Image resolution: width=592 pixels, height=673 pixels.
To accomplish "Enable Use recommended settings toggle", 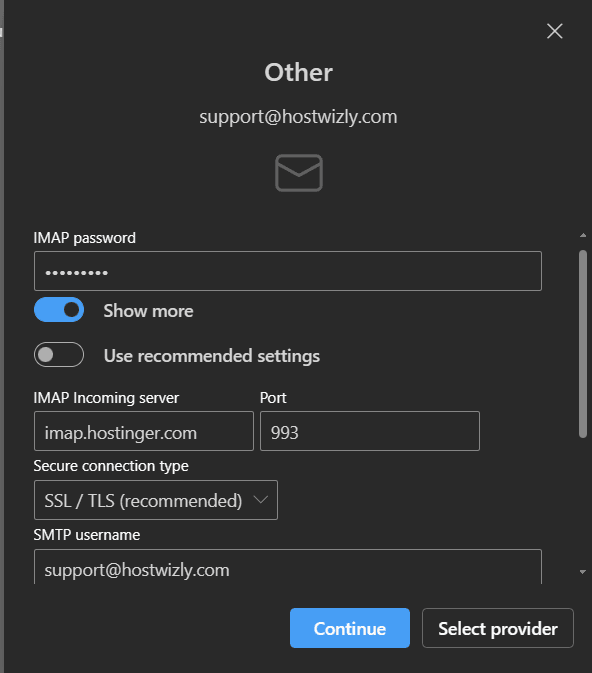I will tap(59, 355).
